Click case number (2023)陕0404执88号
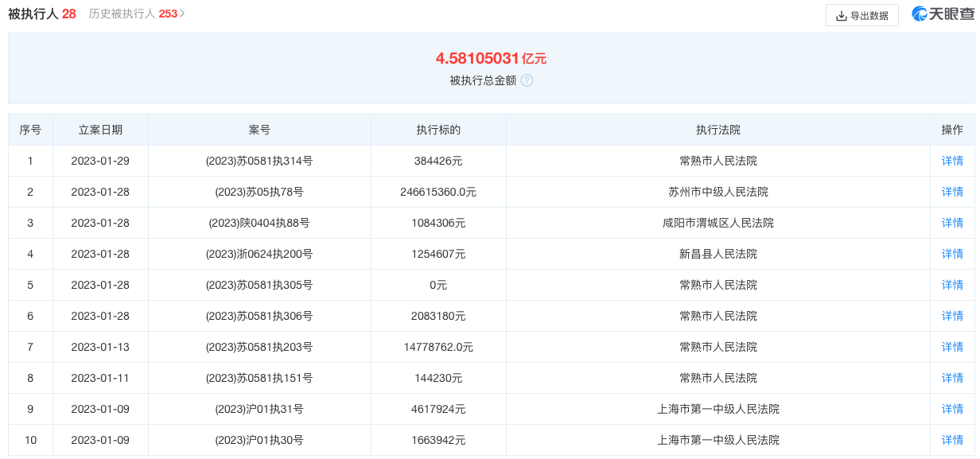980x459 pixels. click(259, 223)
